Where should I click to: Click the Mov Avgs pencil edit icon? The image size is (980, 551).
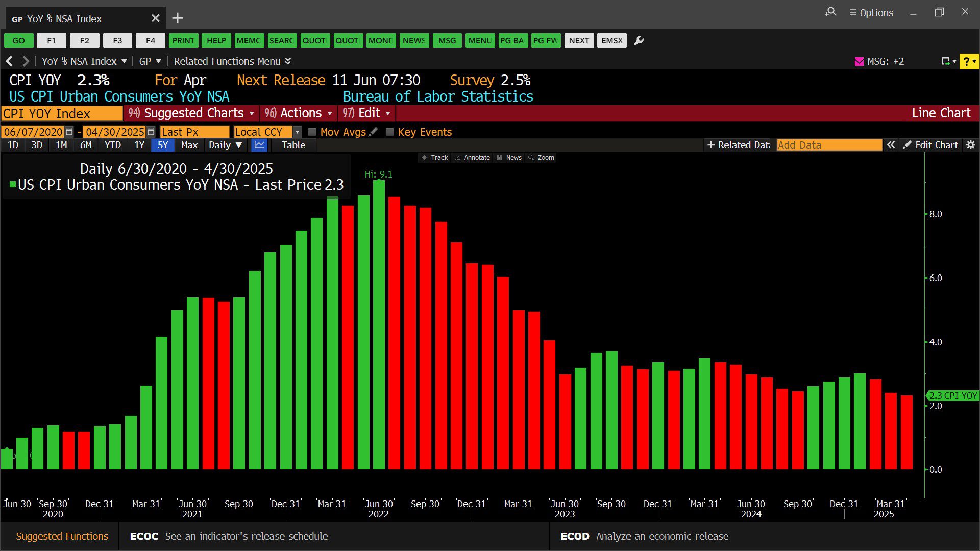point(374,132)
